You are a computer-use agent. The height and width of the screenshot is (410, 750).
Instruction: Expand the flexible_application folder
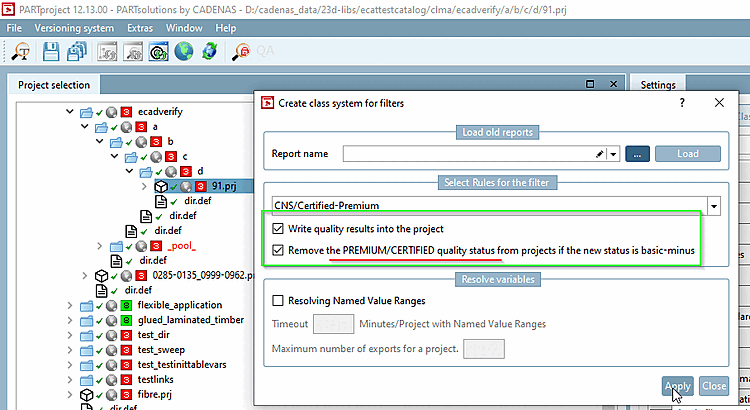pyautogui.click(x=70, y=305)
